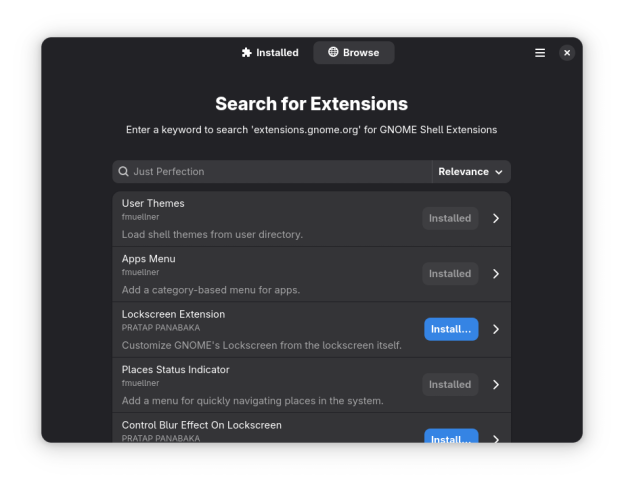624x488 pixels.
Task: Open the Relevance sort dropdown
Action: point(471,172)
